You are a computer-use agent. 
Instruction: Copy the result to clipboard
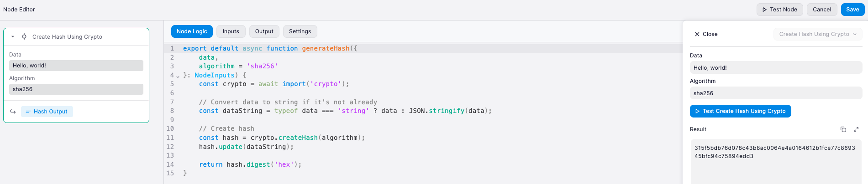[x=843, y=129]
